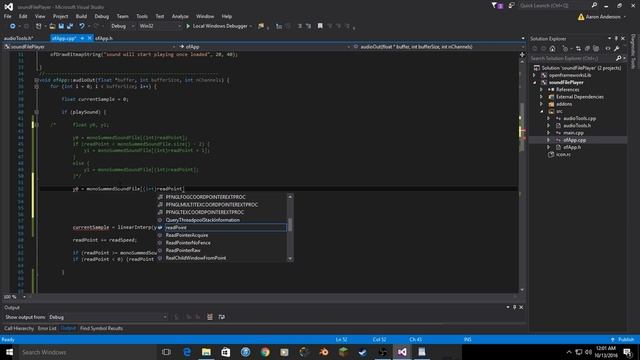Click the Solution Explorer Home icon
The width and height of the screenshot is (640, 360).
coord(552,49)
